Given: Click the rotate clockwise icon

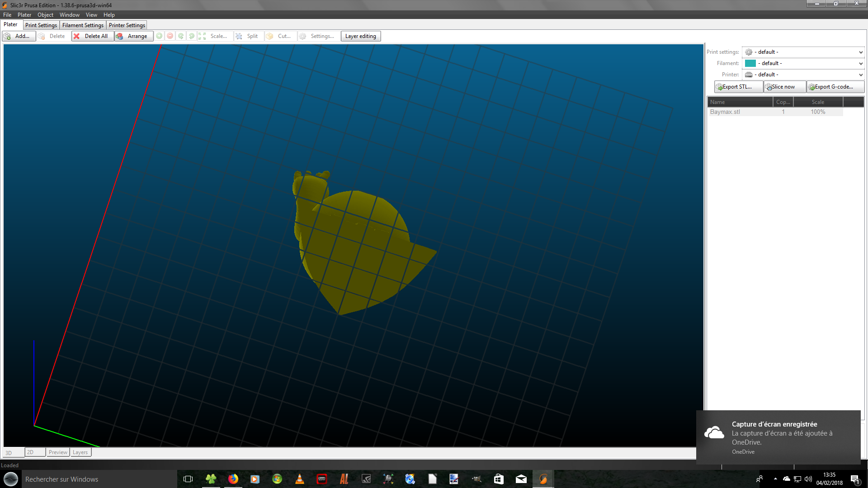Looking at the screenshot, I should pos(192,36).
